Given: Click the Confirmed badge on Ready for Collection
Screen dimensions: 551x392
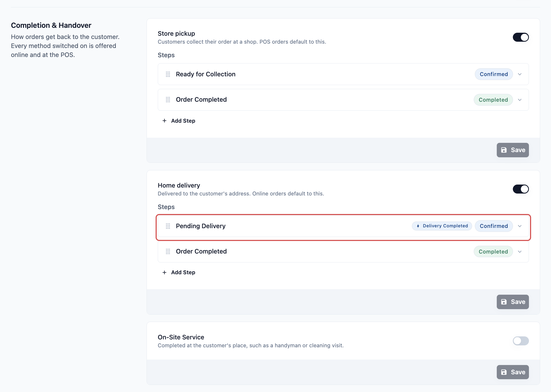Looking at the screenshot, I should [x=494, y=74].
